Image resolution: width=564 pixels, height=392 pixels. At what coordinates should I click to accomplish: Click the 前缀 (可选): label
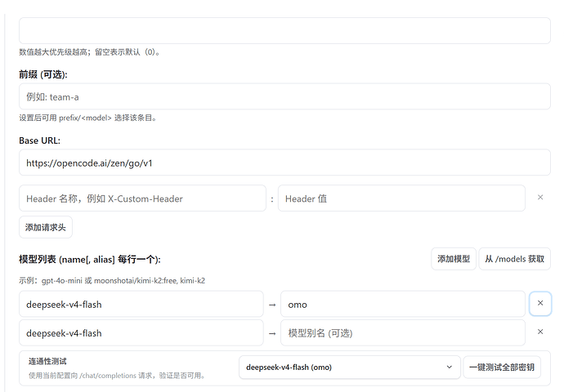click(x=43, y=74)
